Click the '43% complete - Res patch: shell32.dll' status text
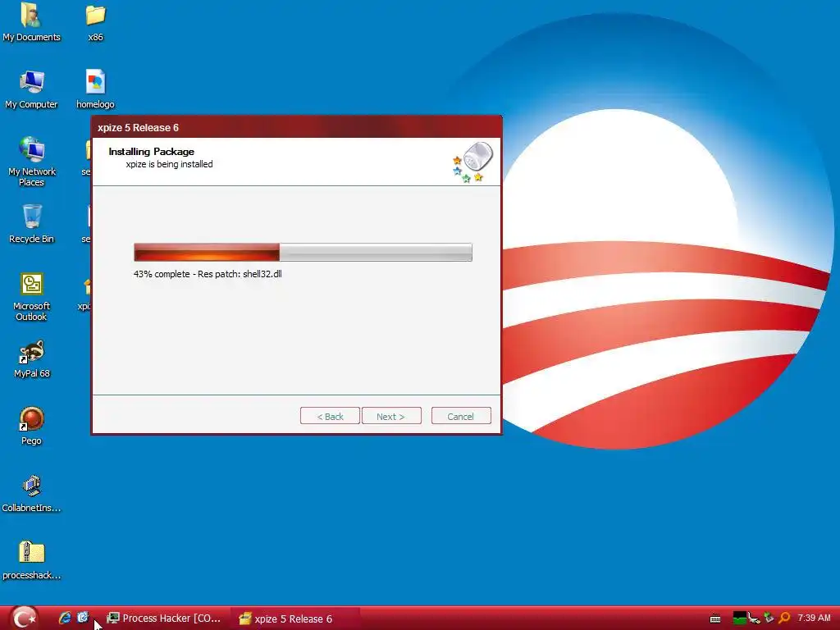The width and height of the screenshot is (840, 630). pos(208,274)
